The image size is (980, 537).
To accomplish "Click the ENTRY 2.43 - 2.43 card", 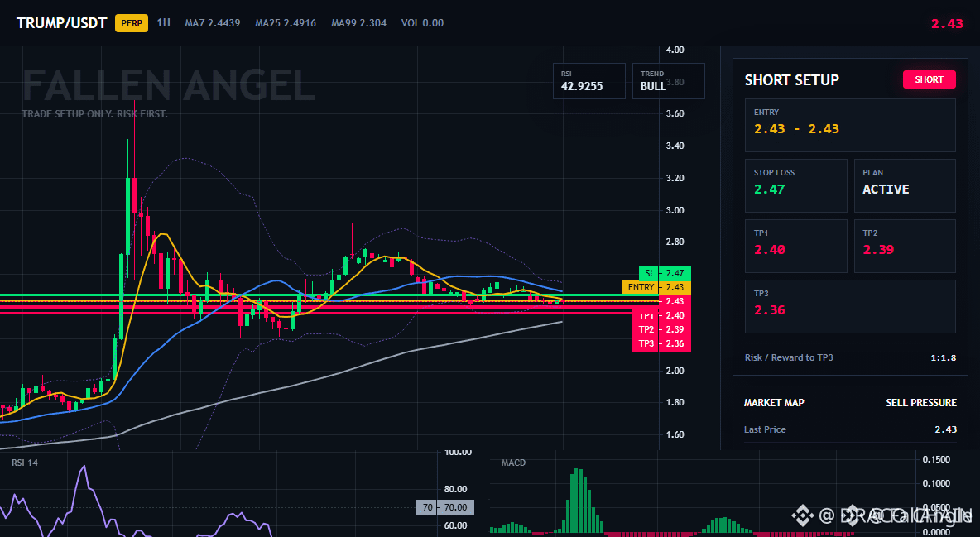I will pyautogui.click(x=850, y=125).
